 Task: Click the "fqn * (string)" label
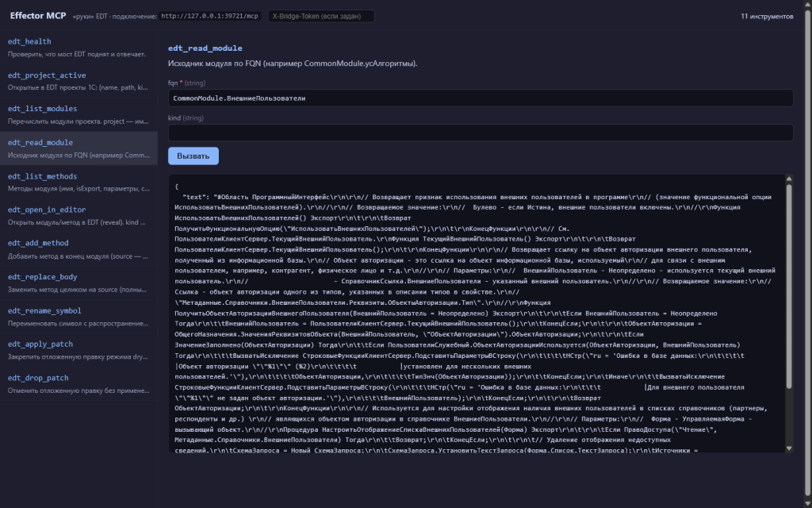(x=186, y=83)
